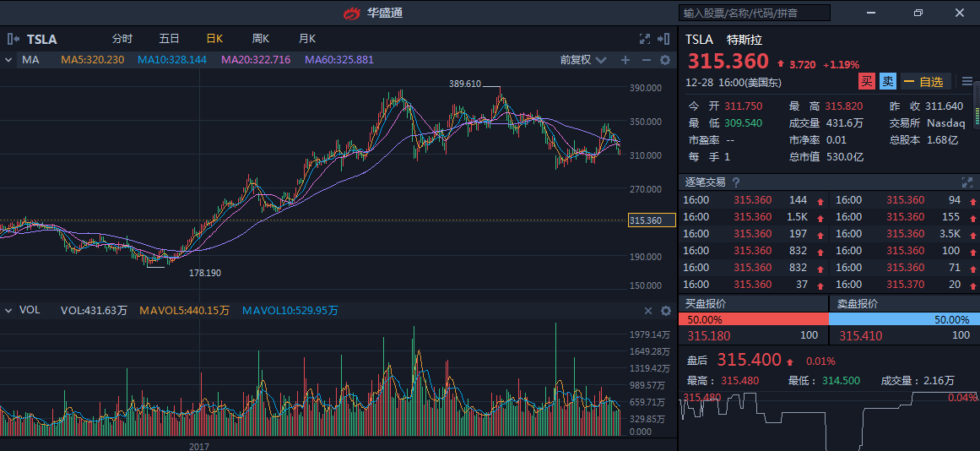
Task: Expand the MA indicator chevron
Action: [x=8, y=60]
